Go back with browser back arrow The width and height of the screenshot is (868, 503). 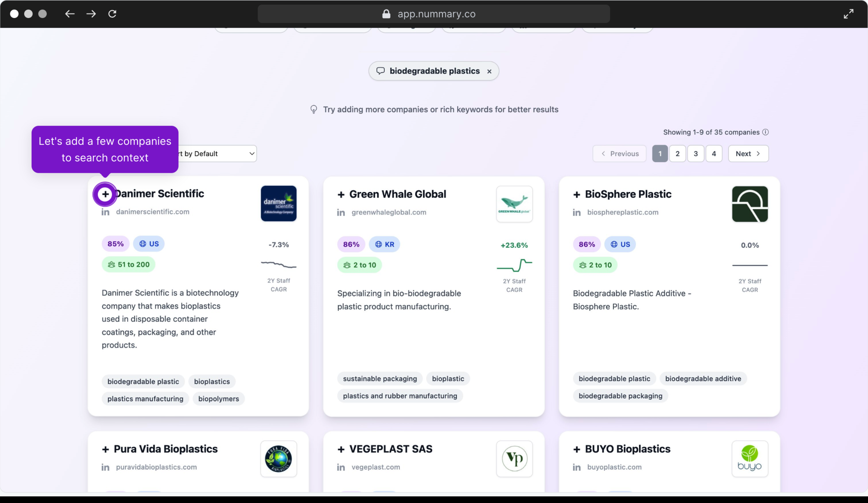pyautogui.click(x=70, y=14)
